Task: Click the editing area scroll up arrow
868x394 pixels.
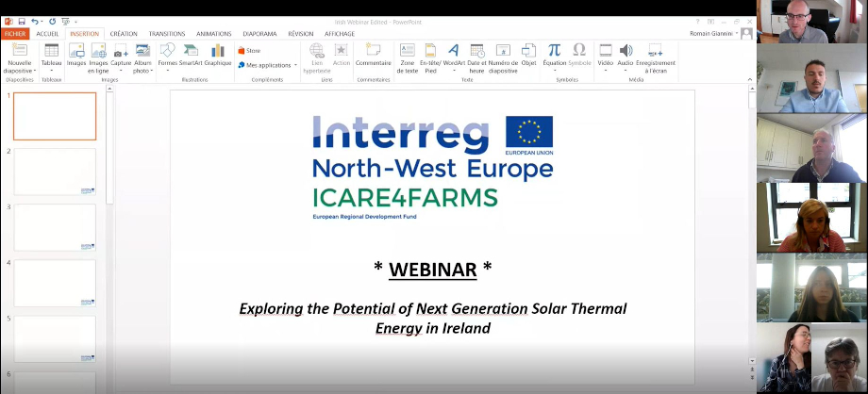Action: coord(752,88)
